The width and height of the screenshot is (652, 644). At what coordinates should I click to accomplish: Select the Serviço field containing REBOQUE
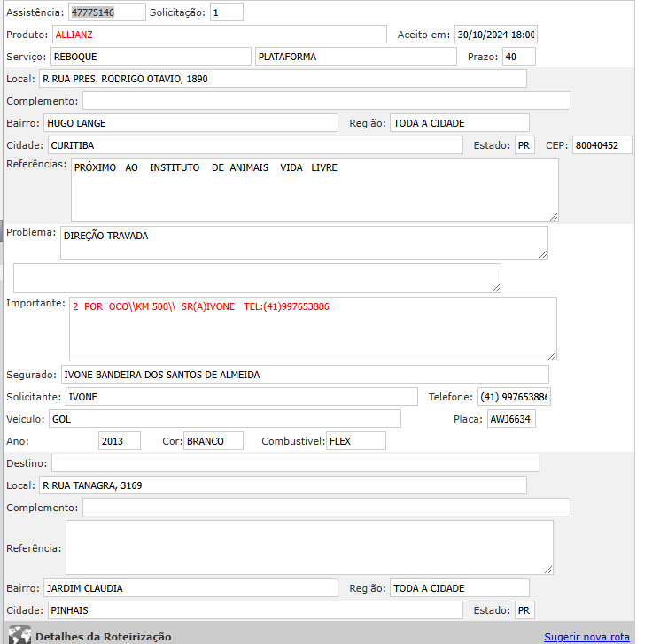pyautogui.click(x=151, y=57)
